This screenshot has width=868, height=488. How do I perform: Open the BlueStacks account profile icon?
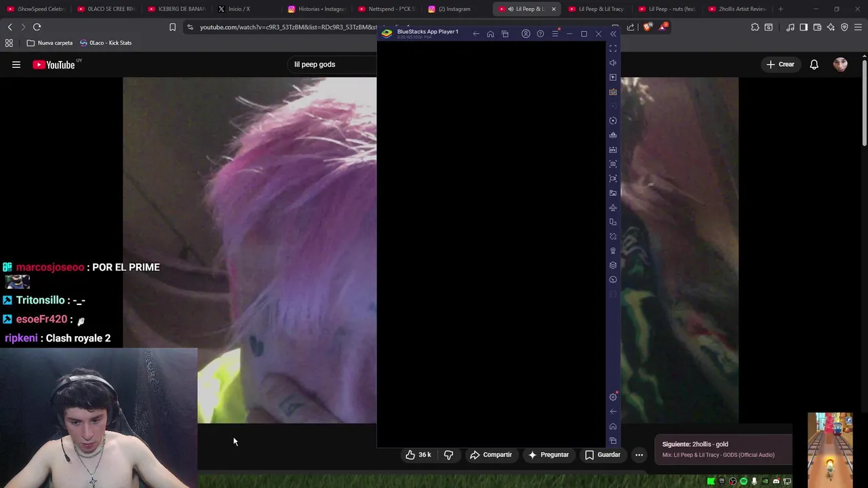526,34
